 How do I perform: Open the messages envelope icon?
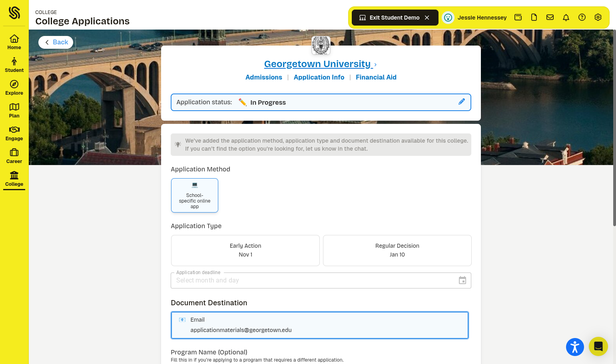[x=550, y=17]
